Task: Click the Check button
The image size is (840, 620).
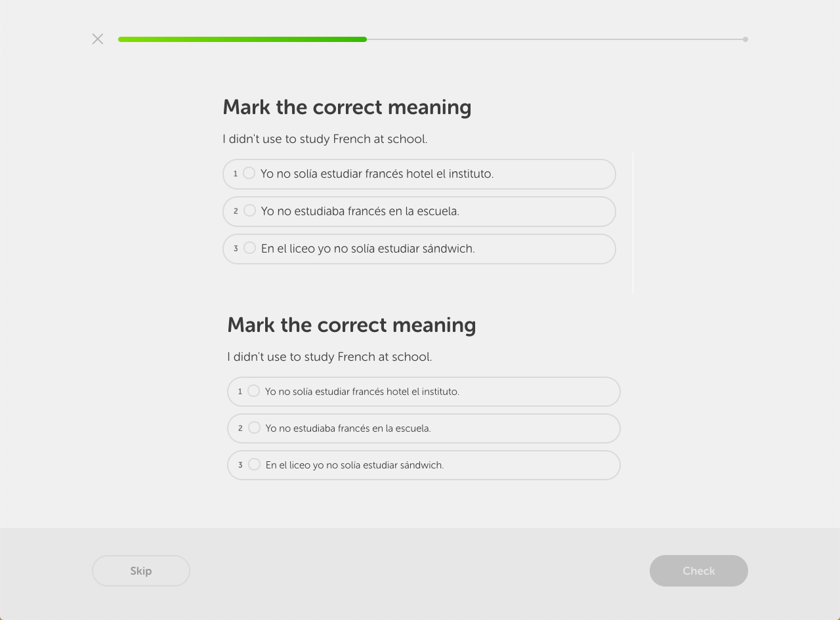Action: click(x=698, y=571)
